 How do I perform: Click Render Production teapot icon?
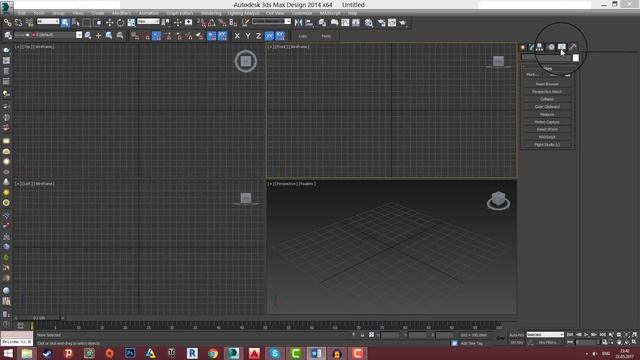pyautogui.click(x=403, y=22)
